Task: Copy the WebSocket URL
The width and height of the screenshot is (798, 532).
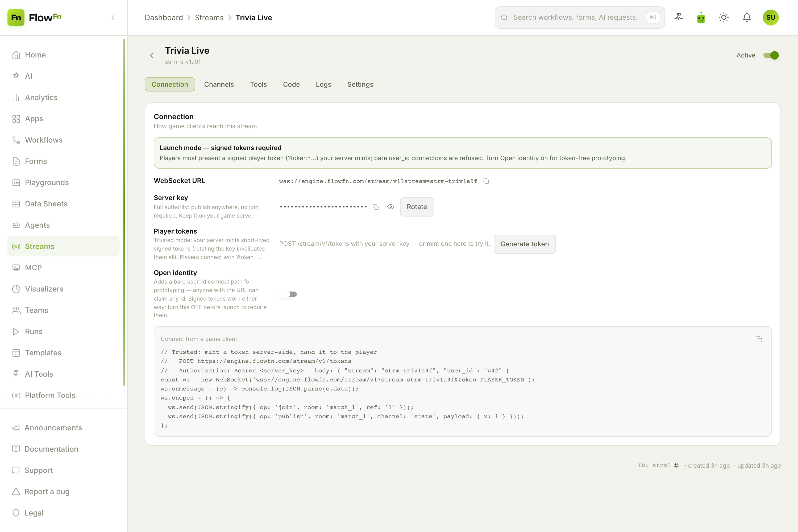Action: point(486,181)
